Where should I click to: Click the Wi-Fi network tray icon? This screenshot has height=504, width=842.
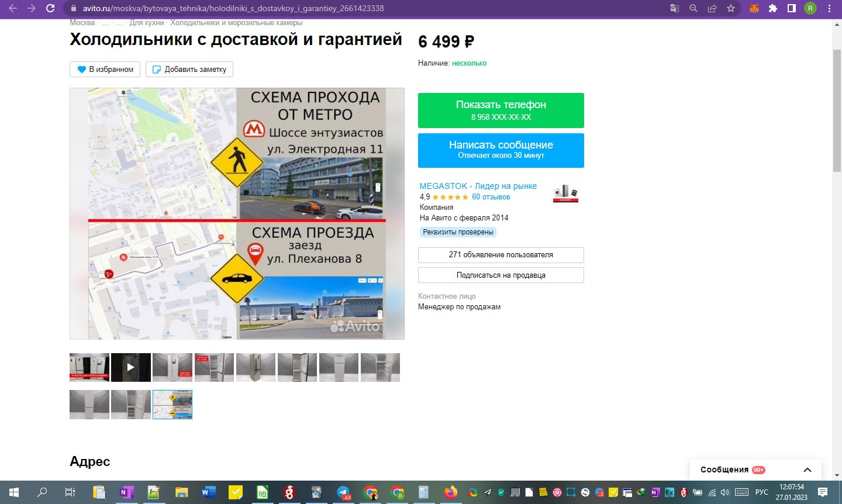pos(712,492)
